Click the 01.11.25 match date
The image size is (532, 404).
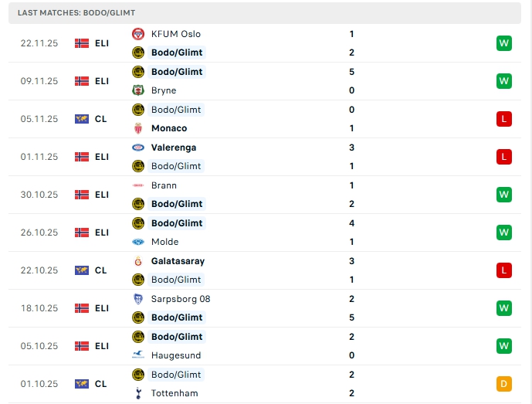(x=39, y=157)
